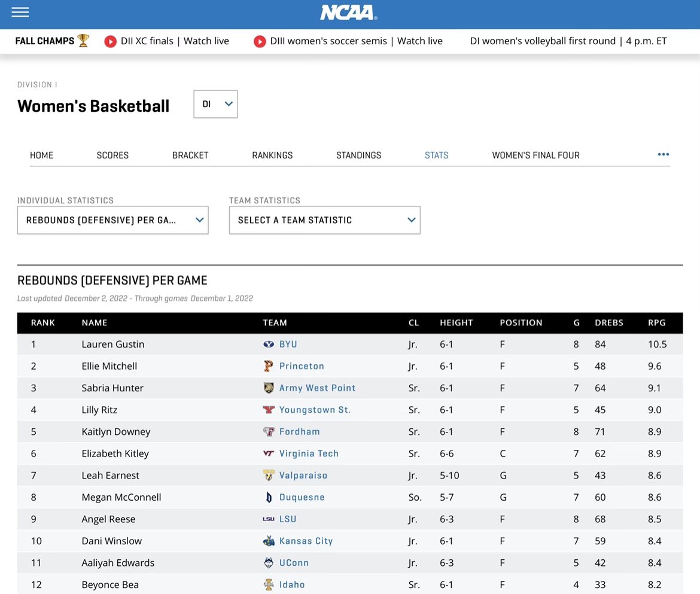The width and height of the screenshot is (700, 594).
Task: Open DII XC finals Watch live link
Action: 175,41
